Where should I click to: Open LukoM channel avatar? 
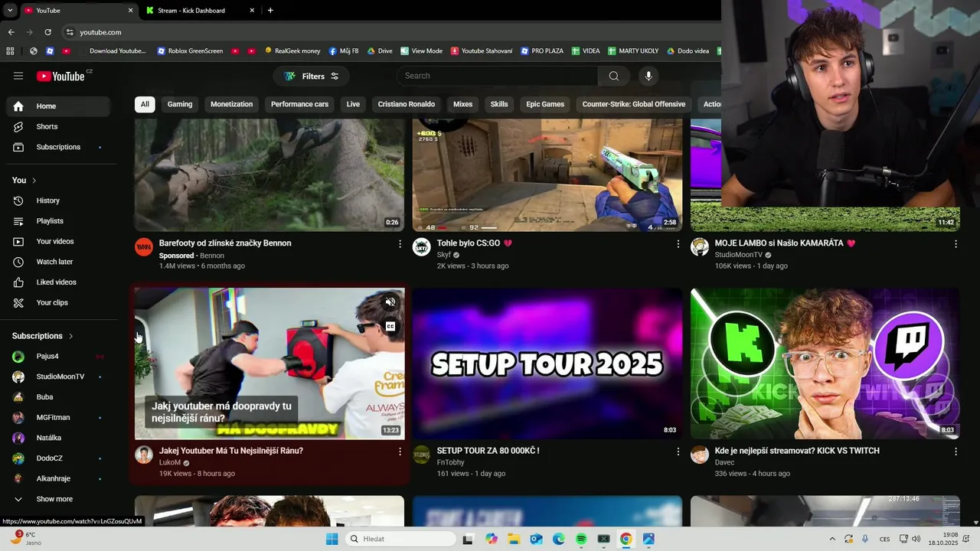tap(144, 455)
